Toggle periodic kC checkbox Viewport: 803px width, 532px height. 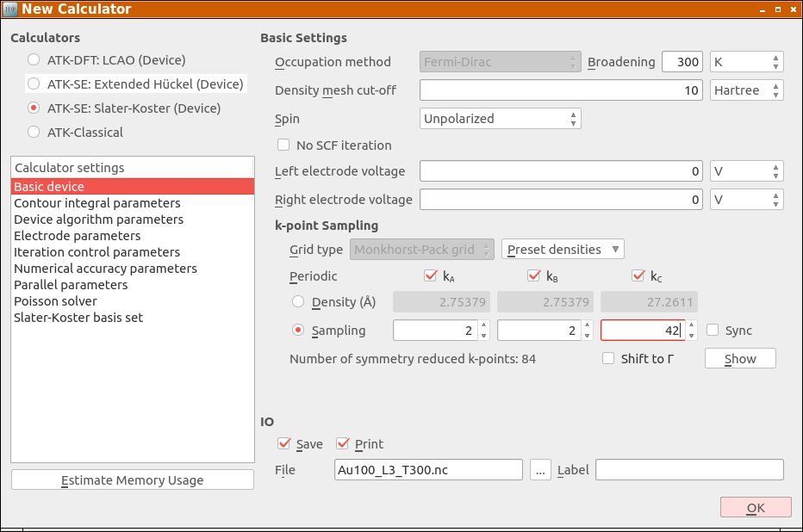click(x=638, y=275)
